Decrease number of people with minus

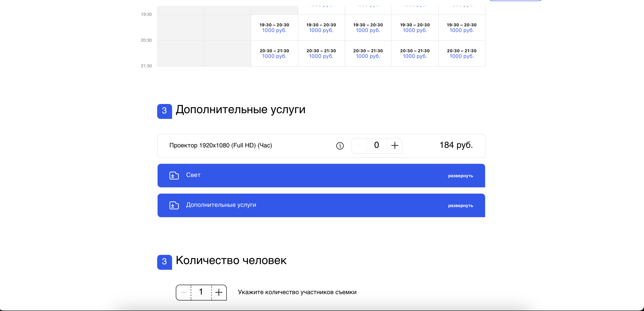[184, 292]
